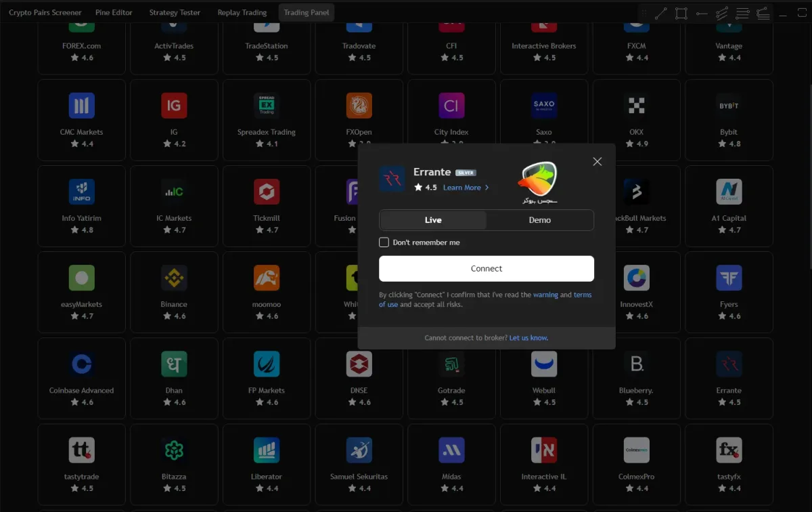Open the Learn More link for Errante
The height and width of the screenshot is (512, 812).
pyautogui.click(x=466, y=188)
